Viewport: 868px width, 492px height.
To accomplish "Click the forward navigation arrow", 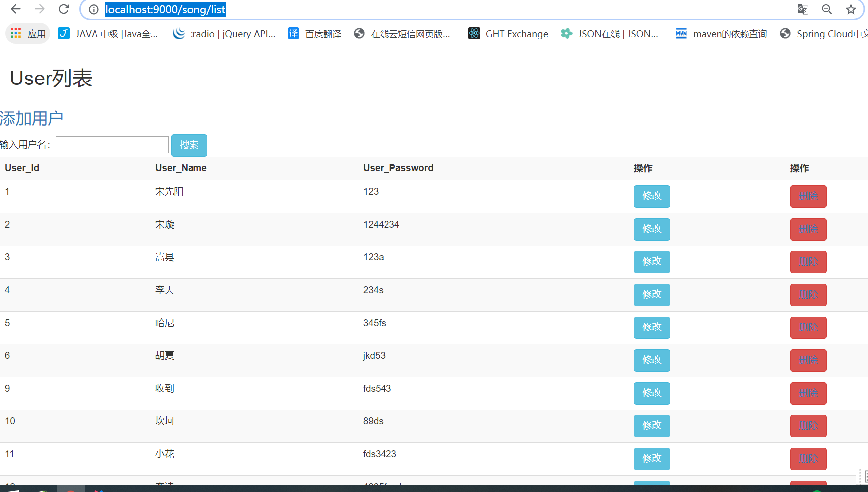I will [40, 9].
